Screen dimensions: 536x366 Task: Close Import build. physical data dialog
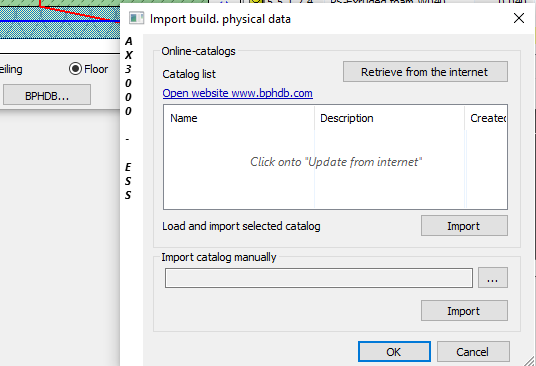[519, 18]
